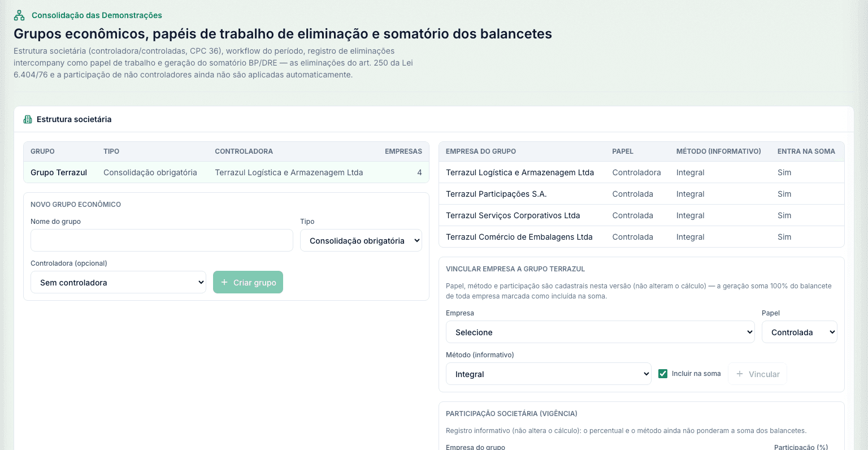Click the Estrutura societária section title
This screenshot has width=868, height=450.
click(x=74, y=119)
